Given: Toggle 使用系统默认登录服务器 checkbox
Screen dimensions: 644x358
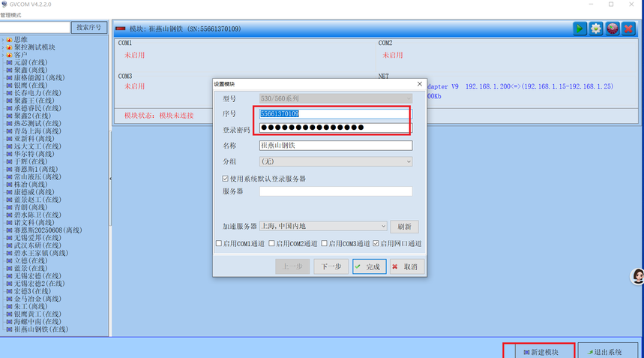Looking at the screenshot, I should (225, 179).
